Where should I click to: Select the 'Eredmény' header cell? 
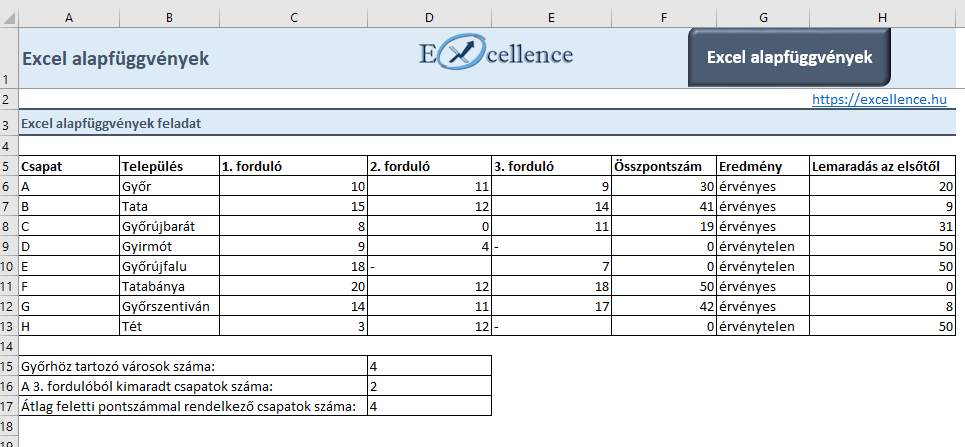pyautogui.click(x=763, y=166)
